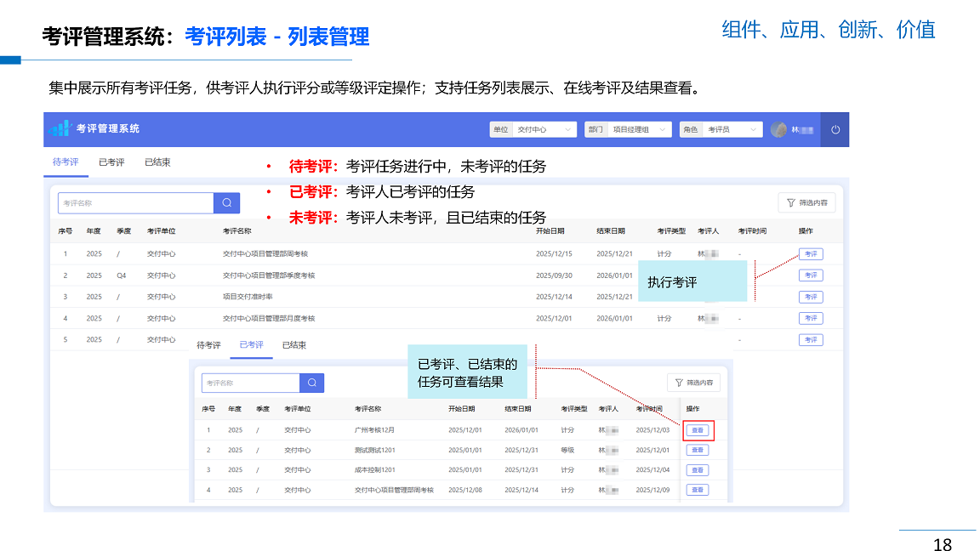
Task: Expand the 单位 交付中心 dropdown
Action: (533, 129)
